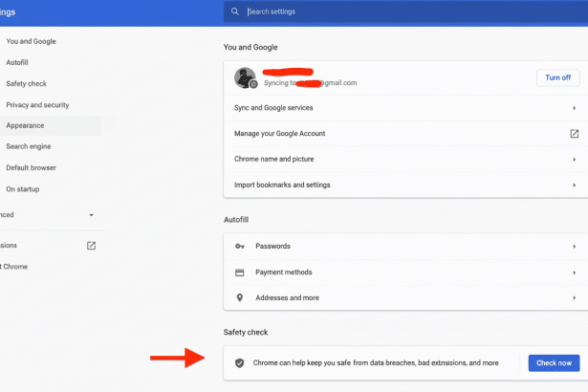Click external link icon for Google Account

[x=574, y=134]
